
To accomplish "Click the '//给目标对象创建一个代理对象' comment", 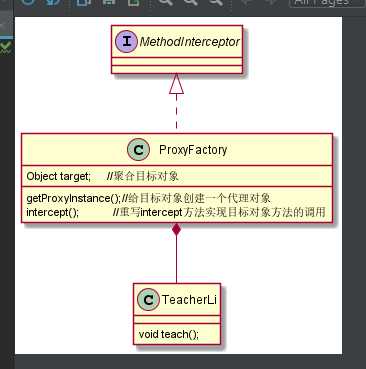I will [196, 198].
